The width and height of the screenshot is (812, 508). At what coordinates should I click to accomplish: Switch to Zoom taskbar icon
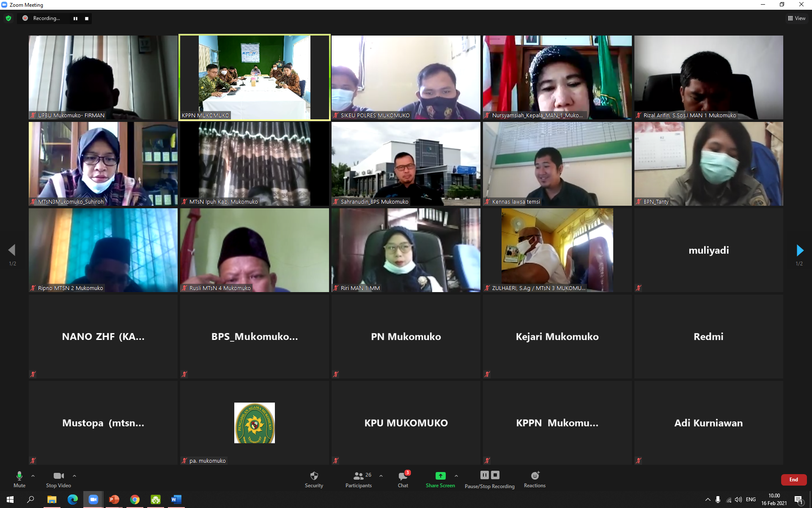tap(93, 500)
